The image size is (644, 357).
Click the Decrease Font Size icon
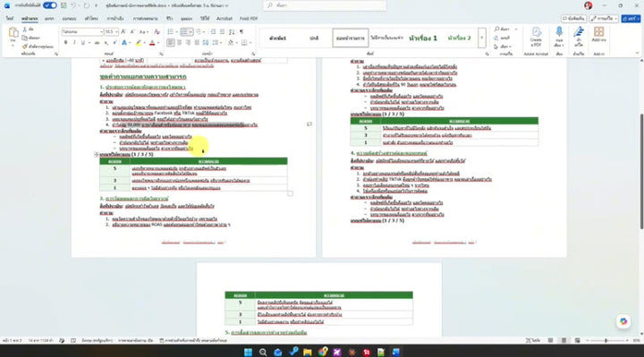pos(132,31)
